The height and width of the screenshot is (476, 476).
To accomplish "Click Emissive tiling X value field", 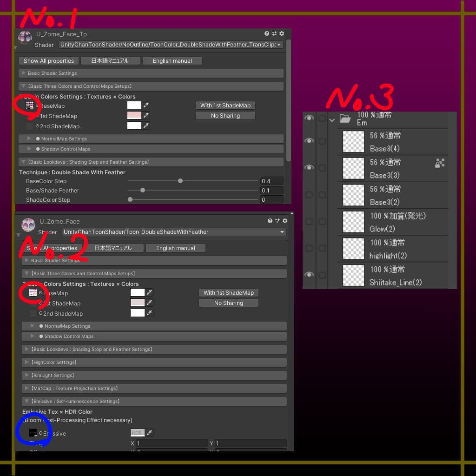I will pyautogui.click(x=172, y=443).
